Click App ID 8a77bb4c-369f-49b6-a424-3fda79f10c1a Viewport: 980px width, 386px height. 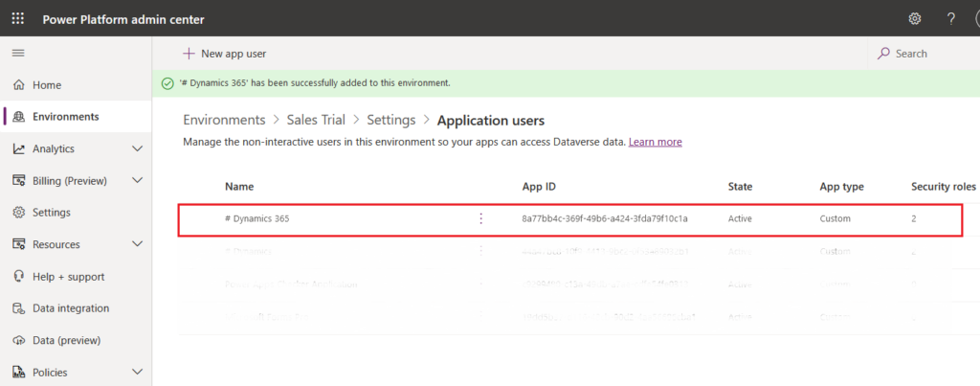click(606, 219)
